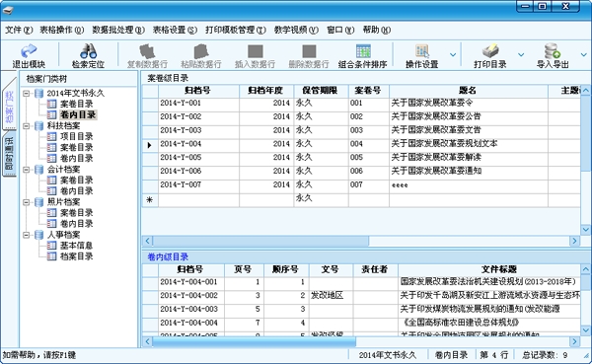Collapse the 照片档案 tree node

click(x=26, y=202)
